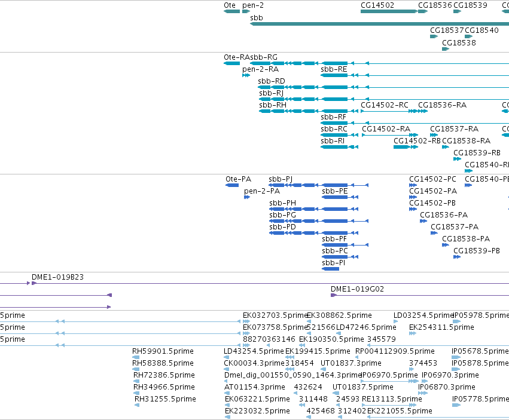Select the CG18536-PA protein label
Screen dimensions: 509x420
click(444, 215)
